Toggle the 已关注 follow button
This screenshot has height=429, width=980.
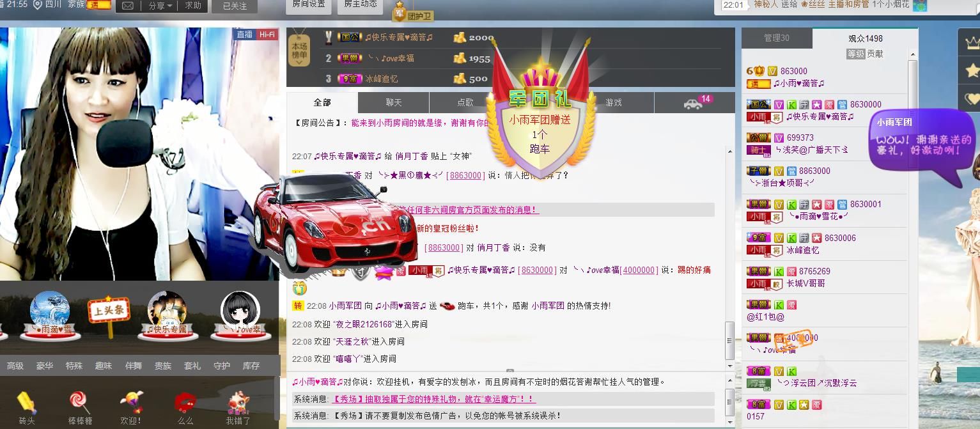pos(235,6)
